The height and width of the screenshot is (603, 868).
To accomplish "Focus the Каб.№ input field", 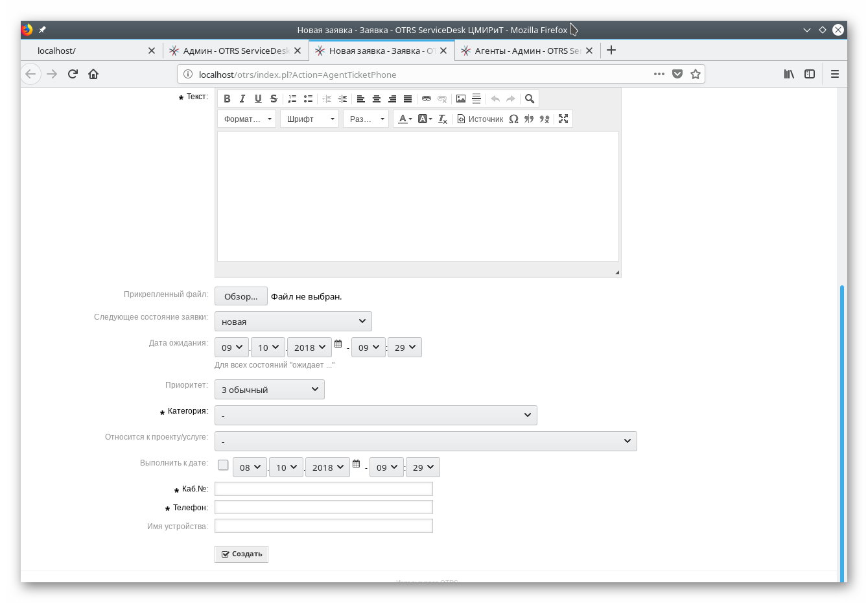I will pyautogui.click(x=323, y=489).
